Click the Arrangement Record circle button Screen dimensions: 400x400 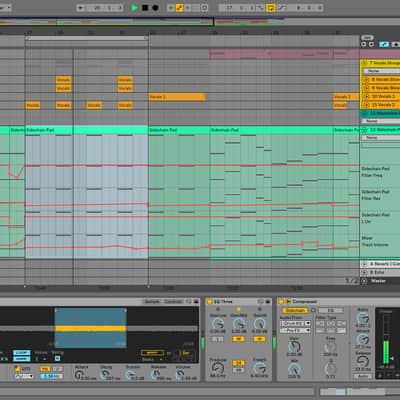[x=155, y=8]
